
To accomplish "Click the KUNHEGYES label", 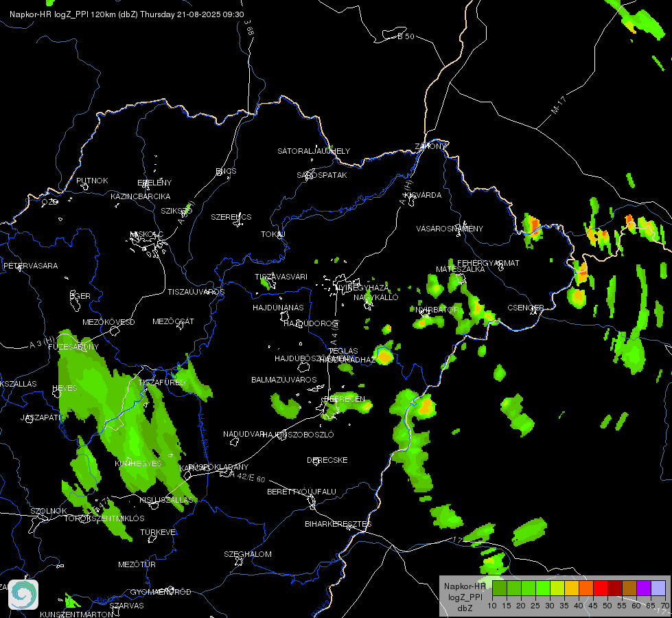I will (x=138, y=463).
